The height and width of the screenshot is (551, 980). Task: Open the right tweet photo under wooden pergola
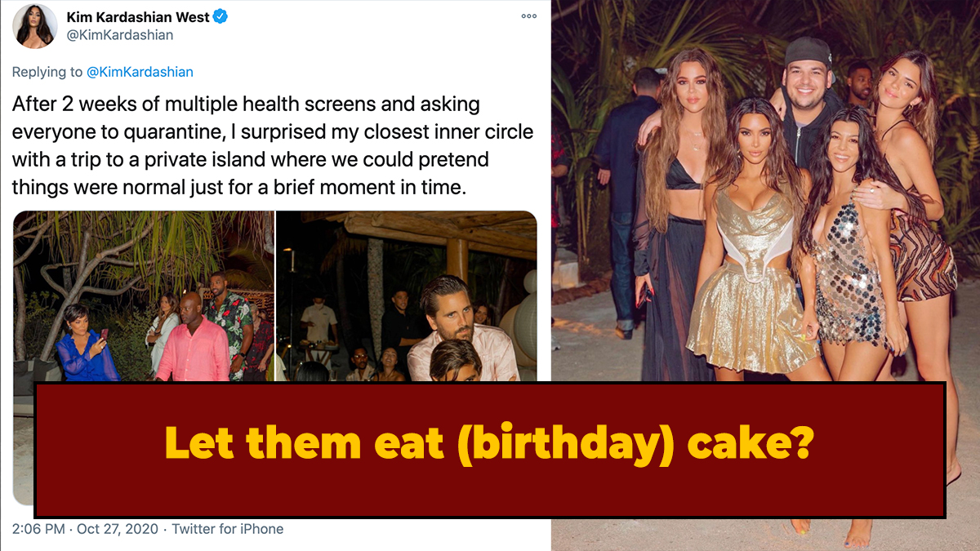click(x=406, y=295)
